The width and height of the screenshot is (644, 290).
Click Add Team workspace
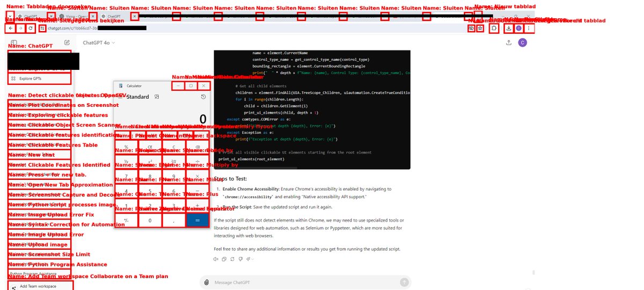click(40, 286)
